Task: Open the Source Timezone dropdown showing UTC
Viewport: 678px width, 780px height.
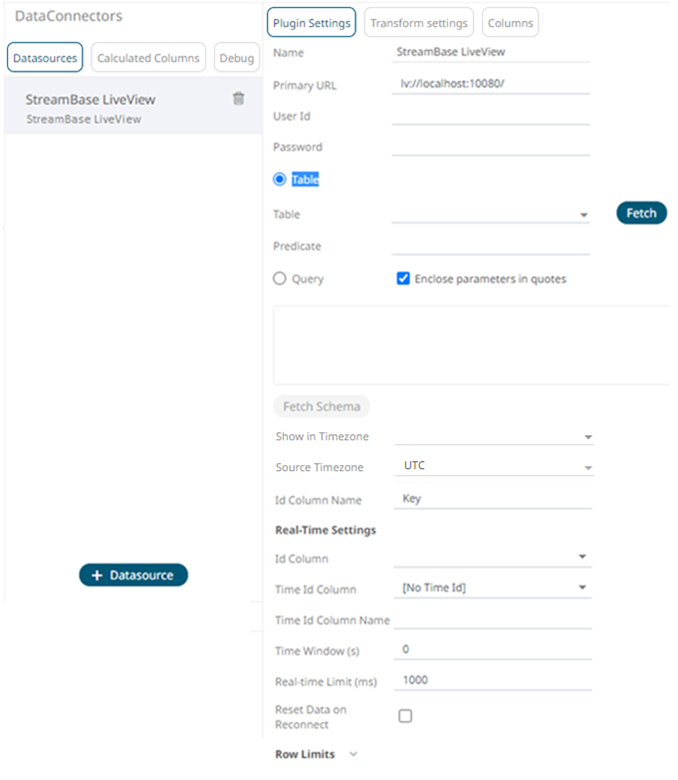Action: pos(494,467)
